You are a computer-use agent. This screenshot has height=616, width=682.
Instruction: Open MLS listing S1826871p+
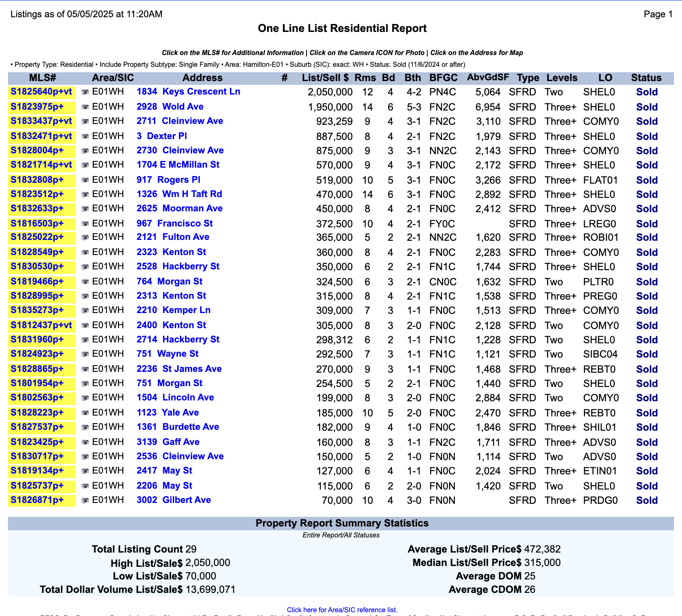coord(37,500)
